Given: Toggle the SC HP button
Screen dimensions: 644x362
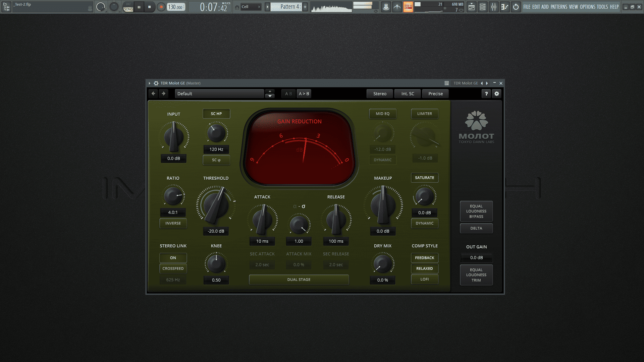Looking at the screenshot, I should [x=216, y=114].
